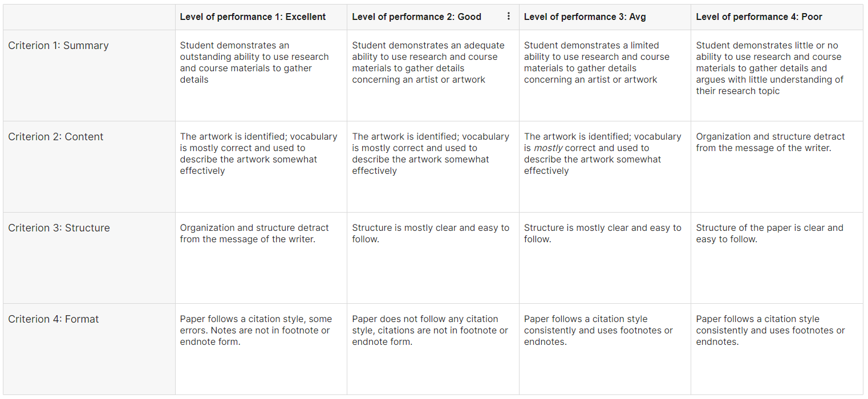Edit the Content cell under Excellent
This screenshot has height=399, width=868.
pos(258,154)
